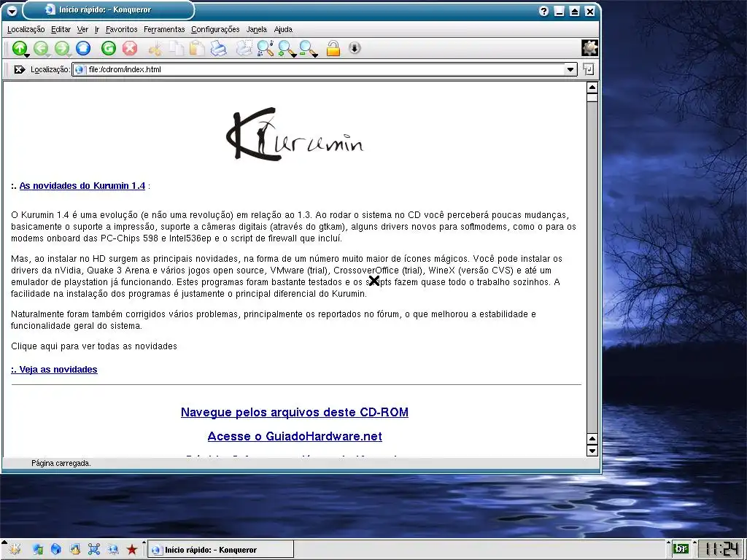Open the zoom-out icon dropdown arrow

click(315, 55)
